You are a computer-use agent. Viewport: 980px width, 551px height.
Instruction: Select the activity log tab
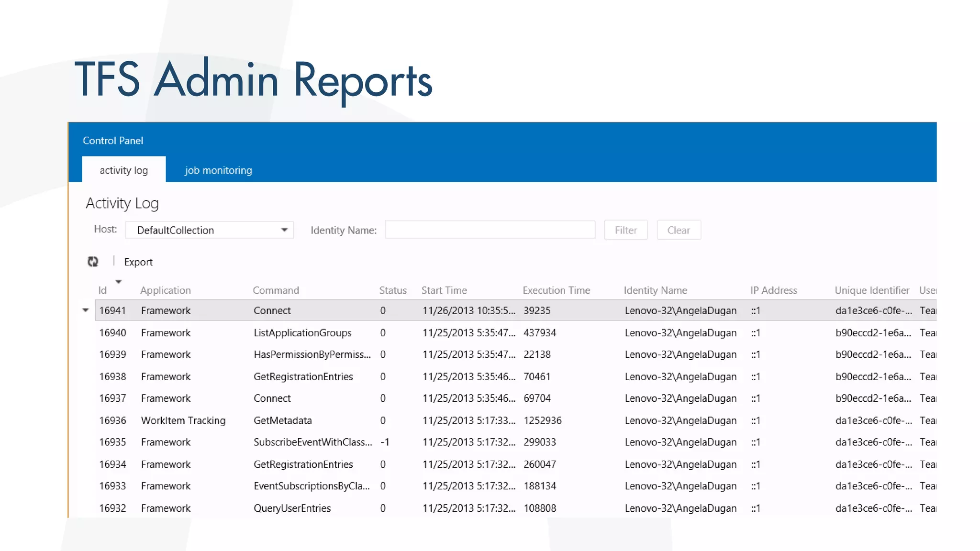tap(123, 170)
